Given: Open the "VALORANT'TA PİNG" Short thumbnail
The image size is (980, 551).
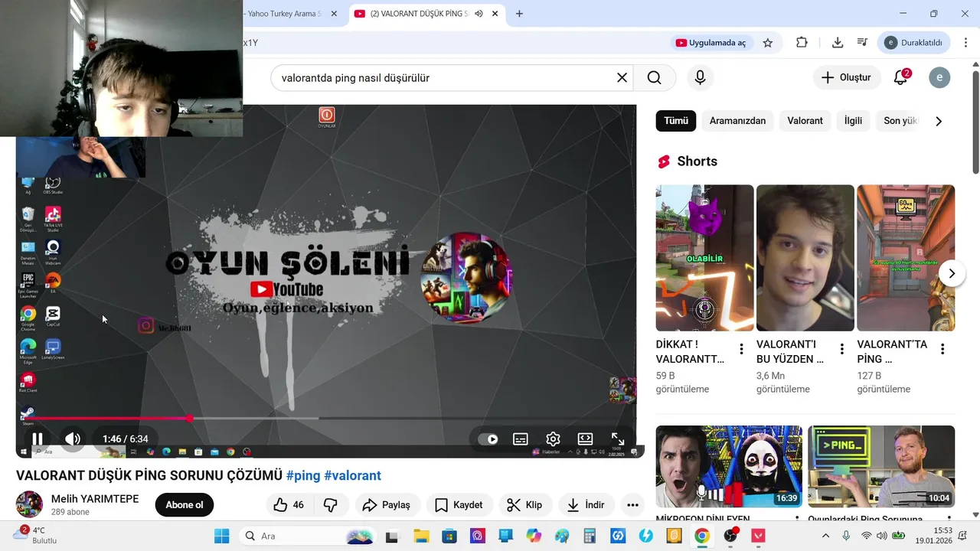Looking at the screenshot, I should pos(906,258).
